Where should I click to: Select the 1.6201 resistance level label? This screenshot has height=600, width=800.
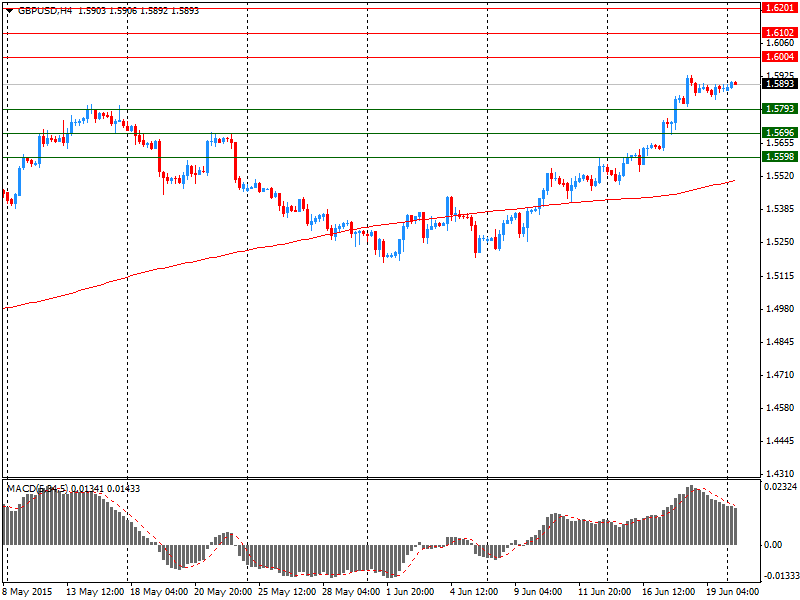click(779, 8)
